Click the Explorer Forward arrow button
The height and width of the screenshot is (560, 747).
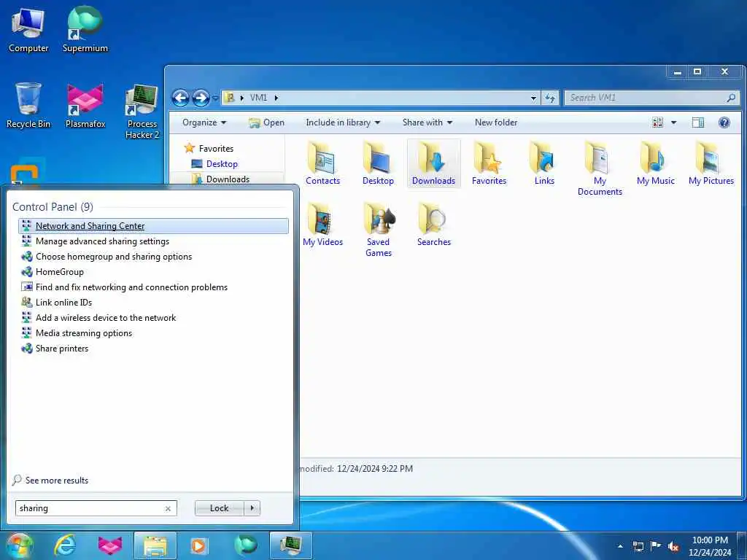coord(201,98)
